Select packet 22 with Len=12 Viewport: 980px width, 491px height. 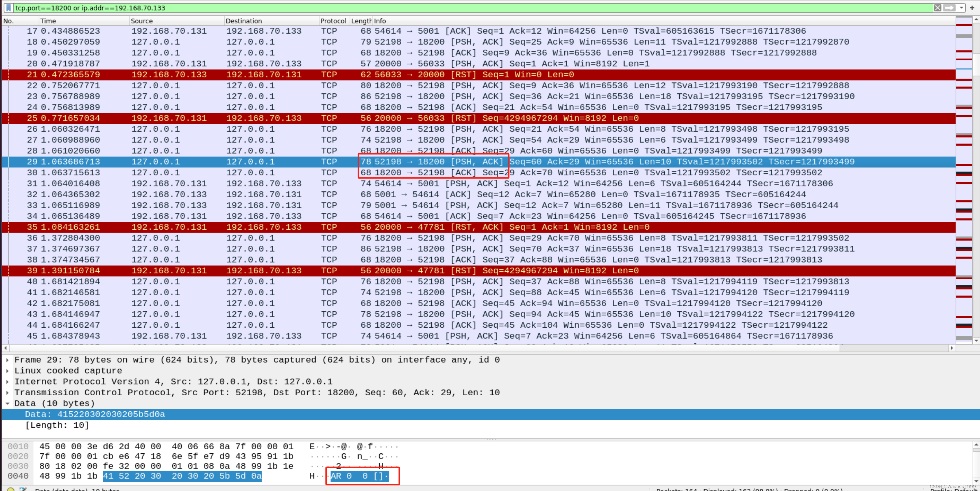click(479, 85)
